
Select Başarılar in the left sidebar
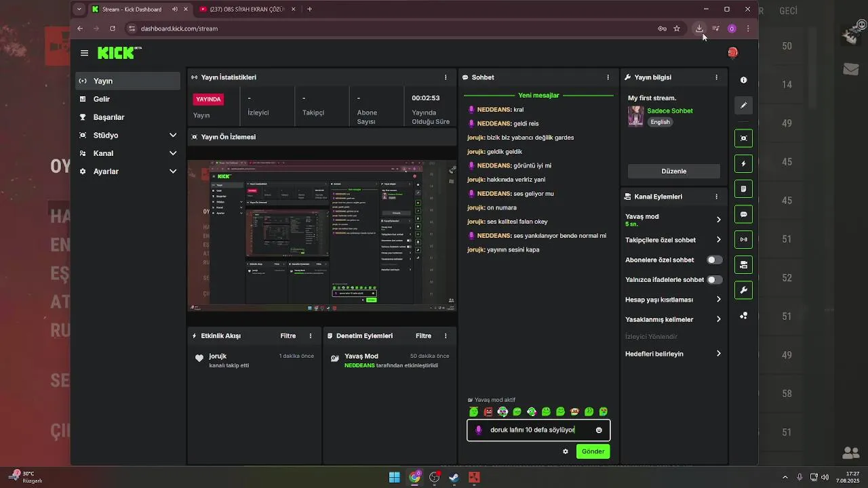[128, 117]
